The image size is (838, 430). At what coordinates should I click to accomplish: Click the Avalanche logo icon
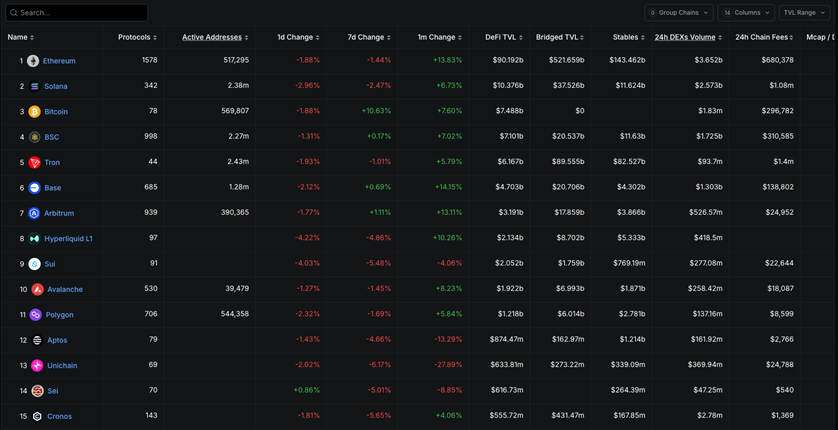coord(37,290)
